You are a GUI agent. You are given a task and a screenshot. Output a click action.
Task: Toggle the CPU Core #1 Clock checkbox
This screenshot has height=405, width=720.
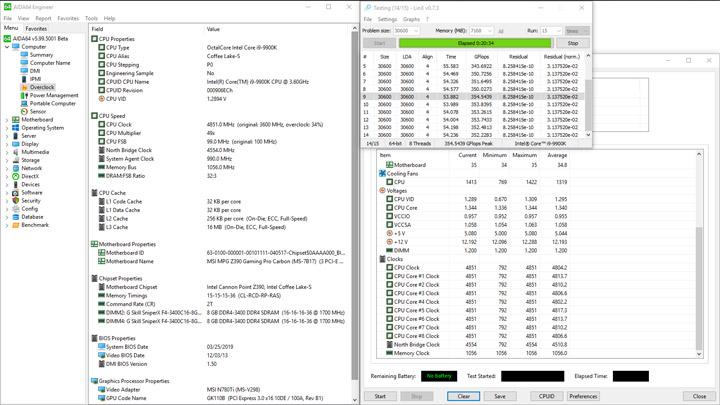tap(389, 276)
